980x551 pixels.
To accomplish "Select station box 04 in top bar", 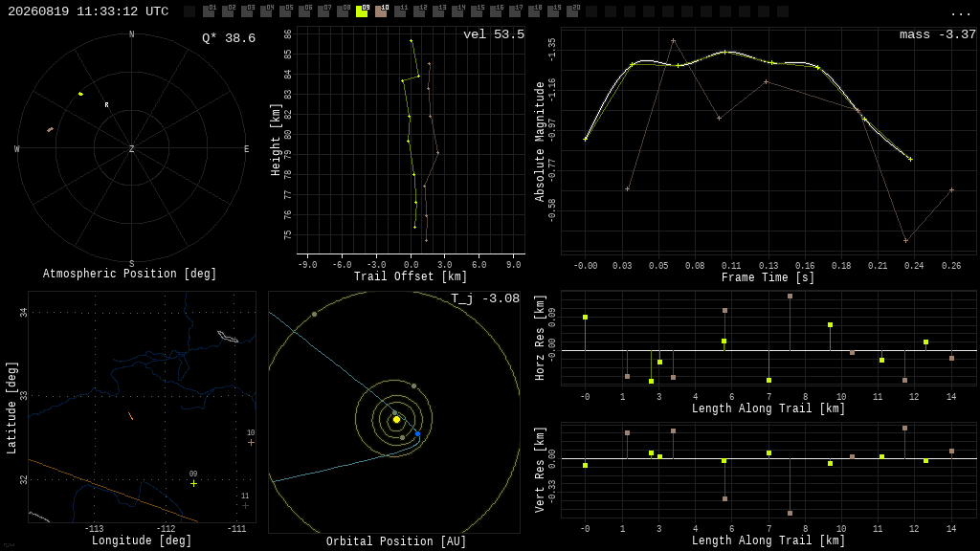I will (x=266, y=11).
